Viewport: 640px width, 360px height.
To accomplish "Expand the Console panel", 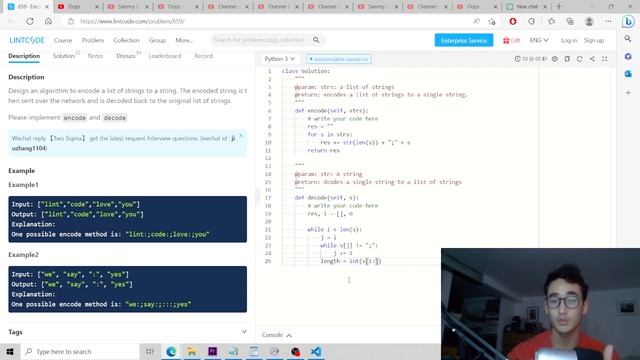I will (277, 335).
